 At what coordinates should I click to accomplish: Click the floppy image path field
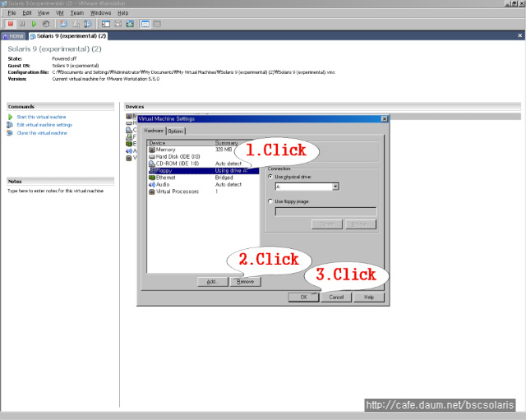tap(325, 211)
